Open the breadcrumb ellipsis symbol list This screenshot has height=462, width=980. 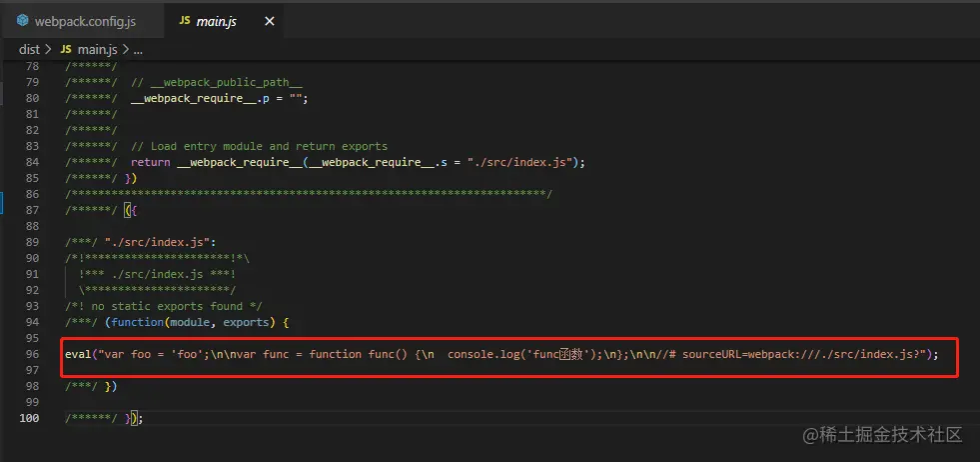click(x=139, y=49)
